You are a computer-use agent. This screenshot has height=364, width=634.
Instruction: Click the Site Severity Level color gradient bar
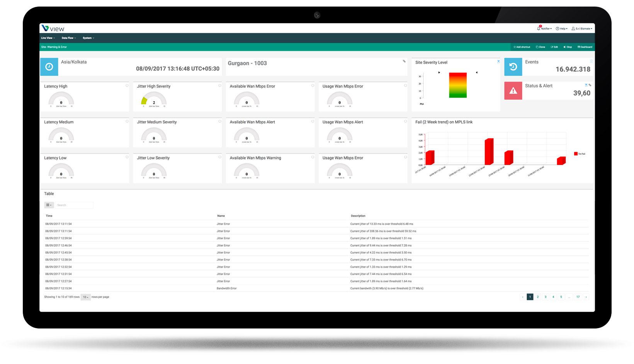(x=458, y=85)
